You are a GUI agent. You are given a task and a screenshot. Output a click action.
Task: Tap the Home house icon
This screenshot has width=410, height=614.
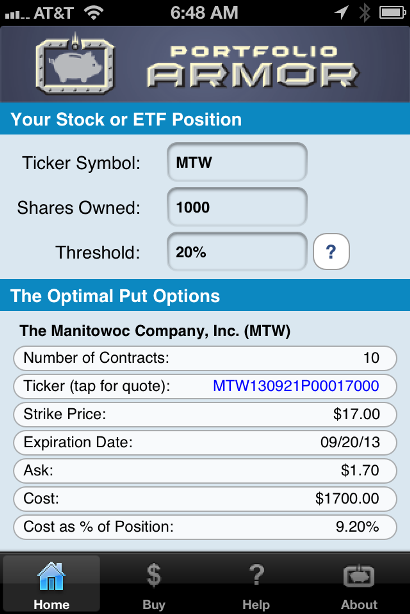[x=51, y=576]
